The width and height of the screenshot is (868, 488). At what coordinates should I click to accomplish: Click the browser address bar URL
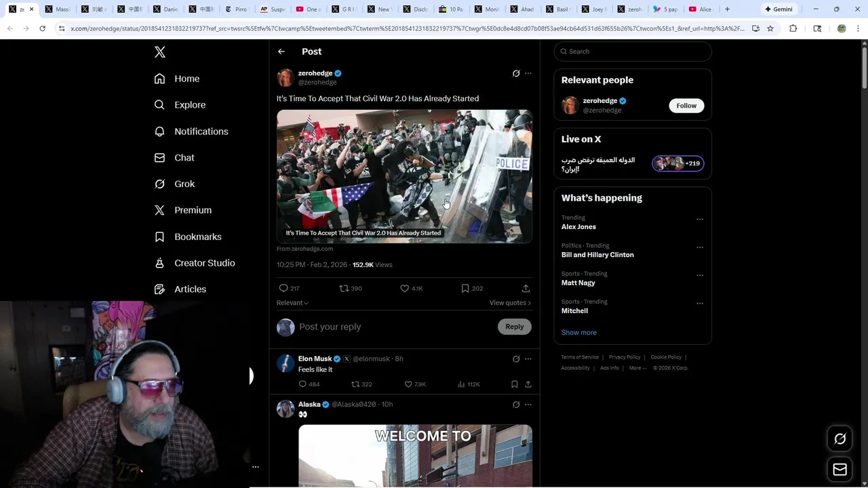[x=407, y=28]
